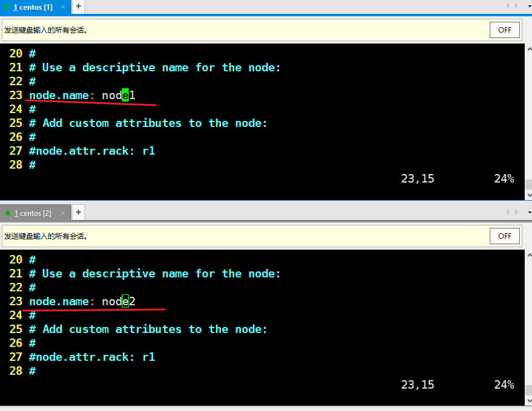532x411 pixels.
Task: Click next-tab arrow in upper tab bar
Action: click(516, 6)
